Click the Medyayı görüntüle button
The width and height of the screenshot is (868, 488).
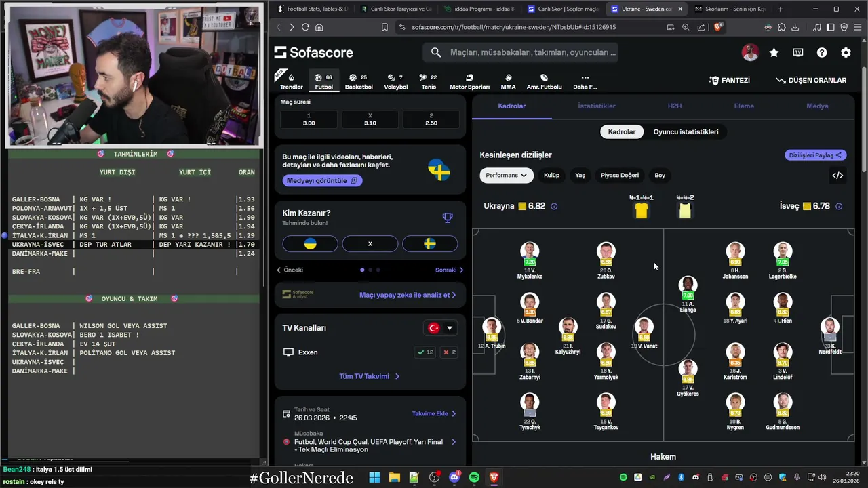pos(322,181)
